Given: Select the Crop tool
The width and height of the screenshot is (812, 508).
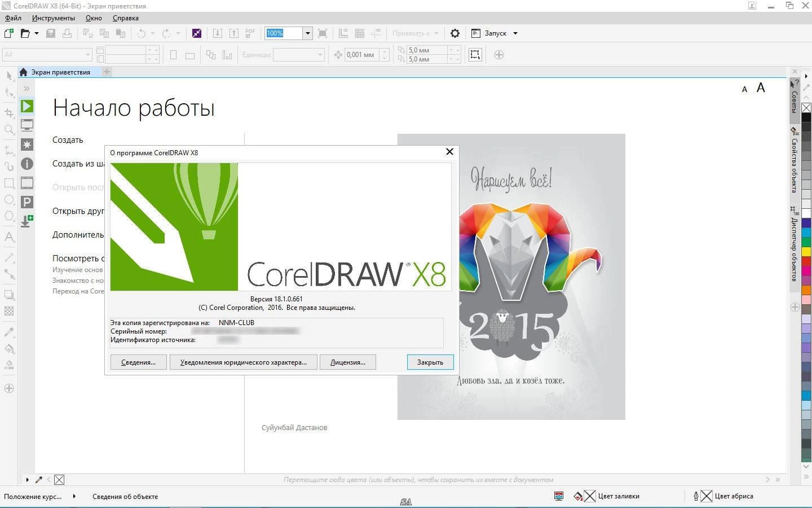Looking at the screenshot, I should point(9,113).
